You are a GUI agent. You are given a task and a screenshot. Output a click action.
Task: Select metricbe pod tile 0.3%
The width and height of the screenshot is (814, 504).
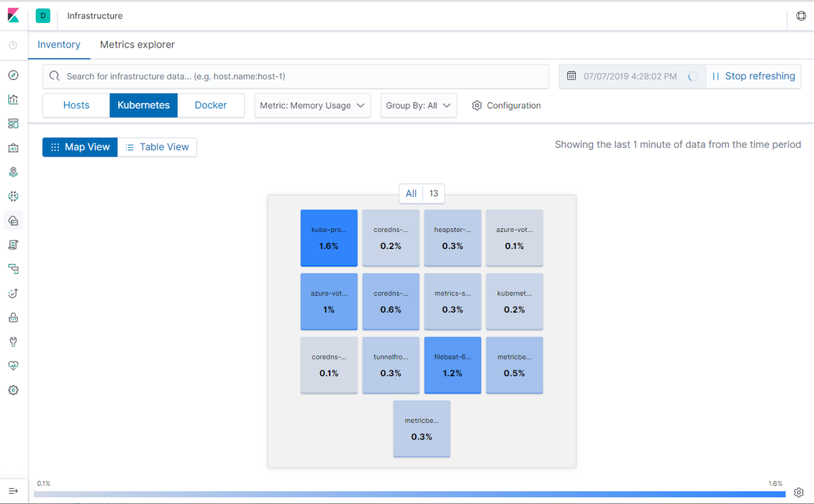coord(421,429)
